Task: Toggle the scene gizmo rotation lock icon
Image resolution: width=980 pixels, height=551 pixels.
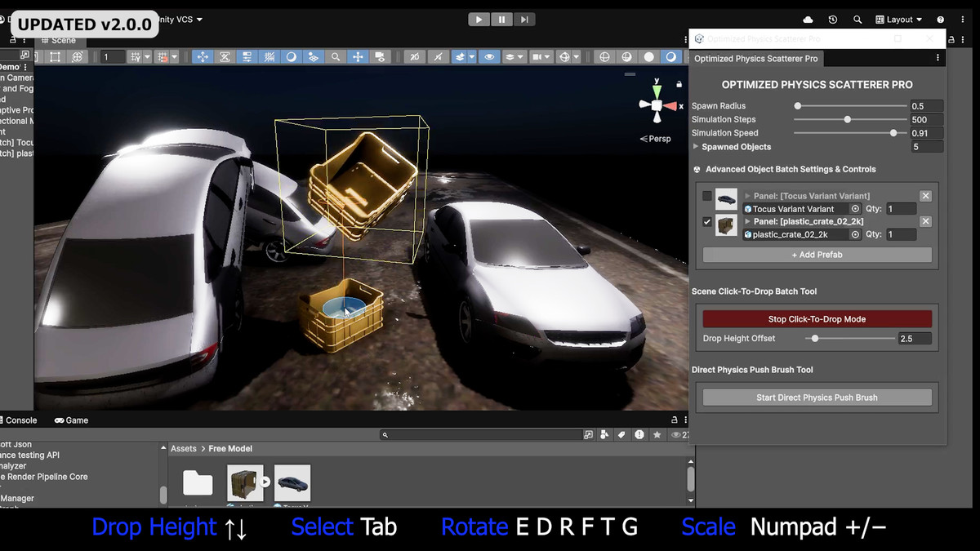Action: [x=679, y=83]
